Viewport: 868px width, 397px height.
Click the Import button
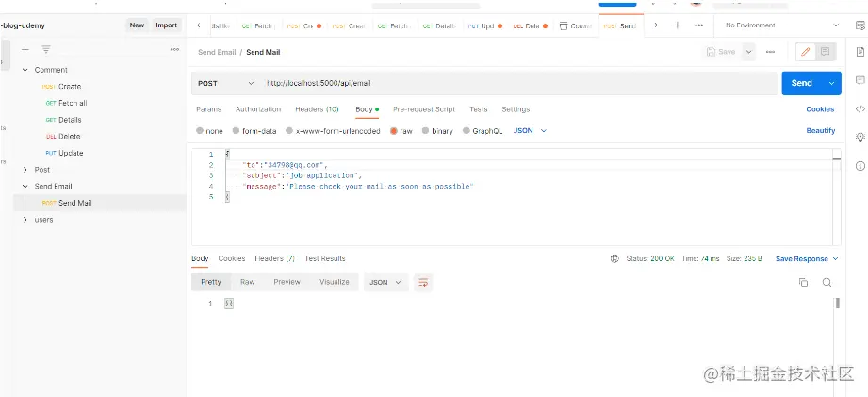(x=166, y=25)
